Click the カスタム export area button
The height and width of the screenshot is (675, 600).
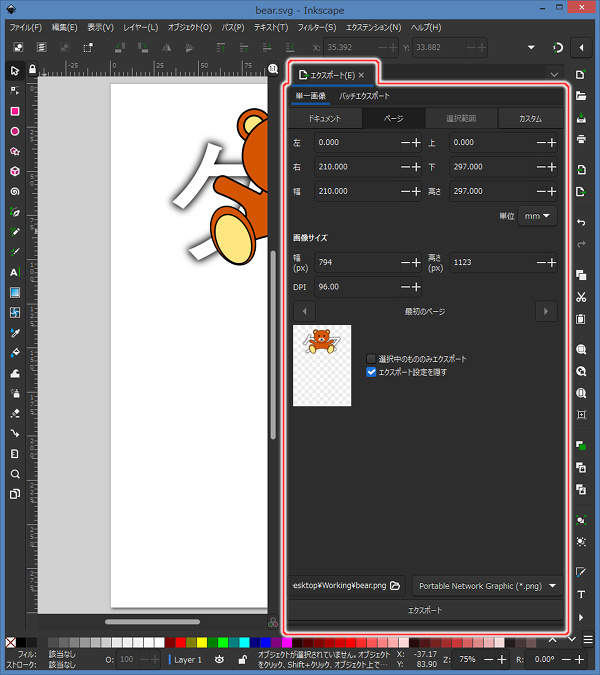[x=530, y=118]
